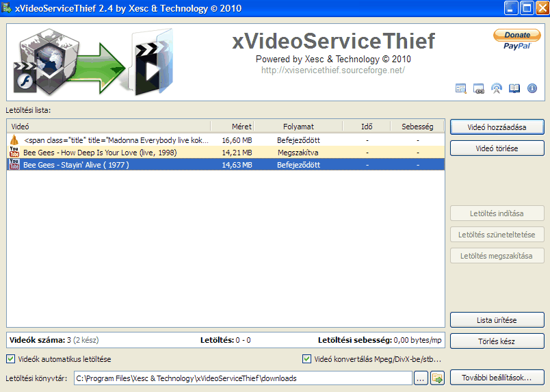This screenshot has height=392, width=550.
Task: Show program information via the blue info icon
Action: (x=532, y=88)
